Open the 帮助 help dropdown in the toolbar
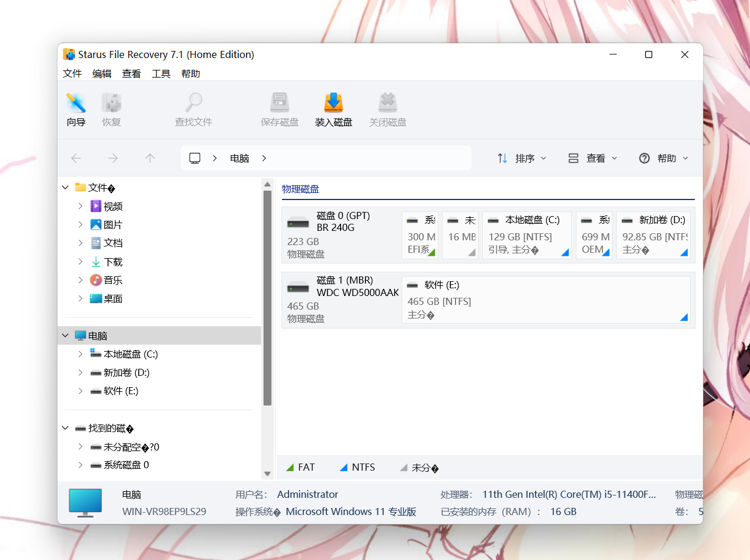The image size is (750, 560). coord(664,158)
